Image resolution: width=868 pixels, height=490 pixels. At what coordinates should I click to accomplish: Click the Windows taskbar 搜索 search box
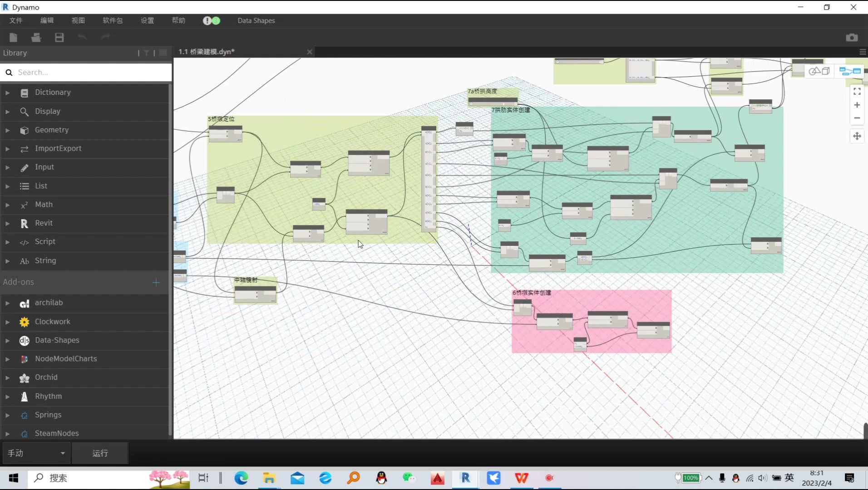click(x=108, y=478)
